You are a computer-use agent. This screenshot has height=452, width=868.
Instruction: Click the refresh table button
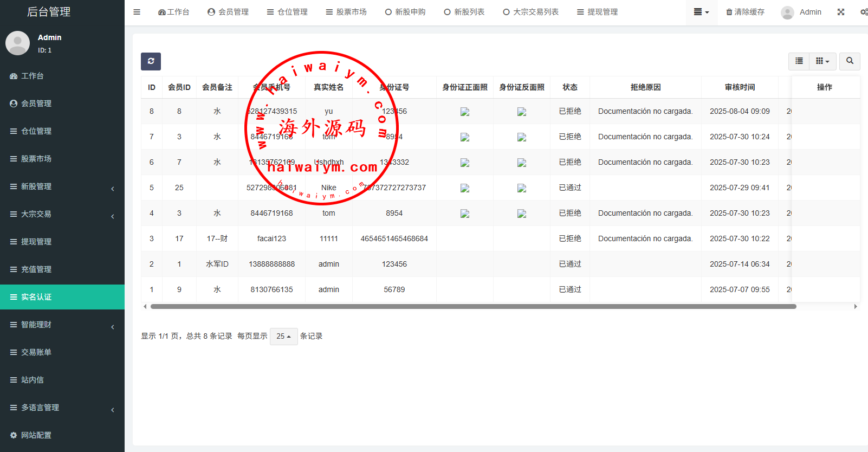pyautogui.click(x=151, y=61)
